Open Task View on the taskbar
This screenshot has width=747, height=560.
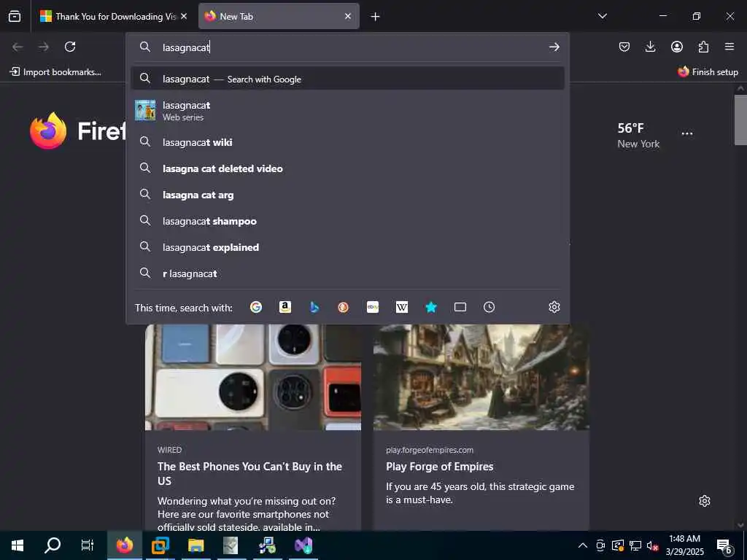point(88,545)
